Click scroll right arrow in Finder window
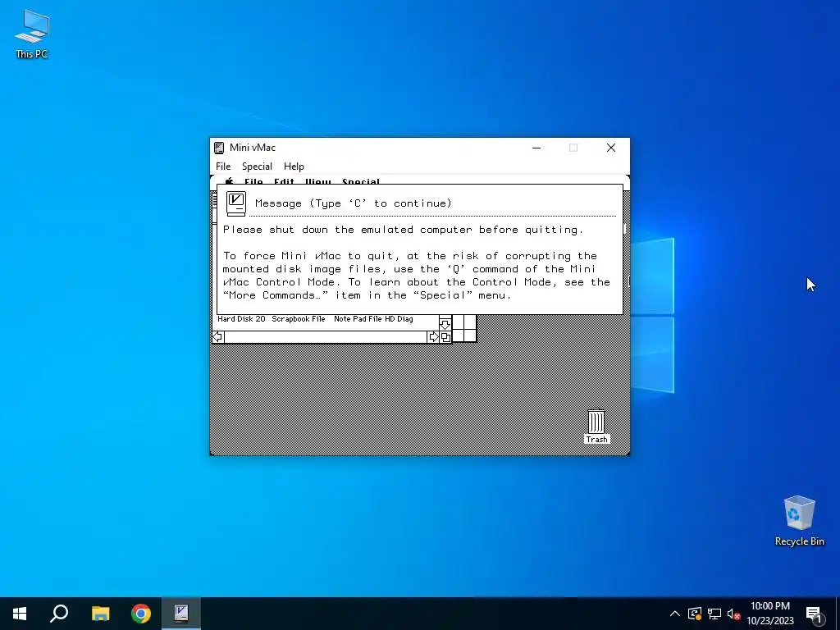The height and width of the screenshot is (630, 840). point(433,337)
